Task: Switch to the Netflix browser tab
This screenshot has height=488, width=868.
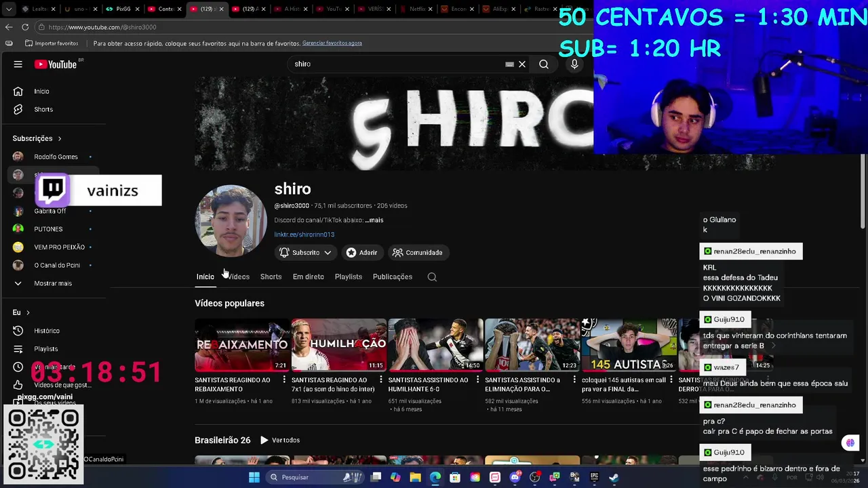Action: [x=416, y=9]
